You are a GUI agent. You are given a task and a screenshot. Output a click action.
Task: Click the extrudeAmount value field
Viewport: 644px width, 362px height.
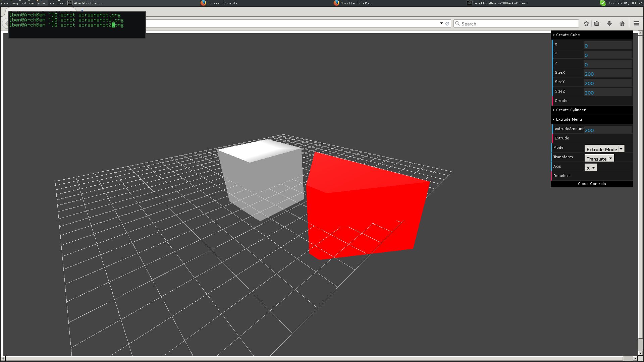tap(607, 130)
